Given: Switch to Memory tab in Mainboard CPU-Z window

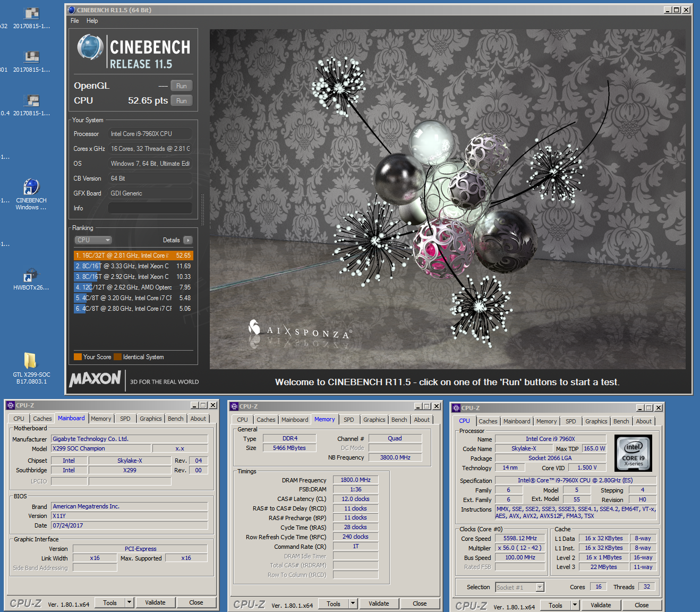Looking at the screenshot, I should pos(101,419).
